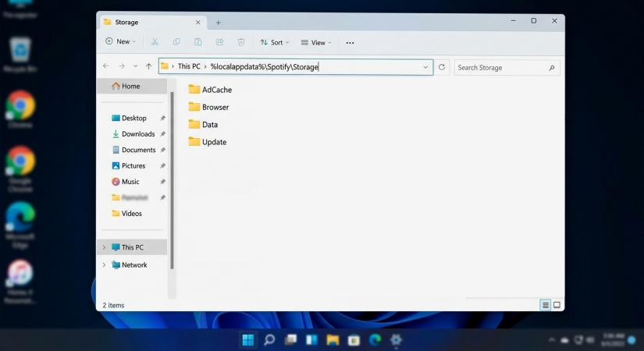Refresh the Storage folder view
The height and width of the screenshot is (351, 644).
pyautogui.click(x=442, y=67)
